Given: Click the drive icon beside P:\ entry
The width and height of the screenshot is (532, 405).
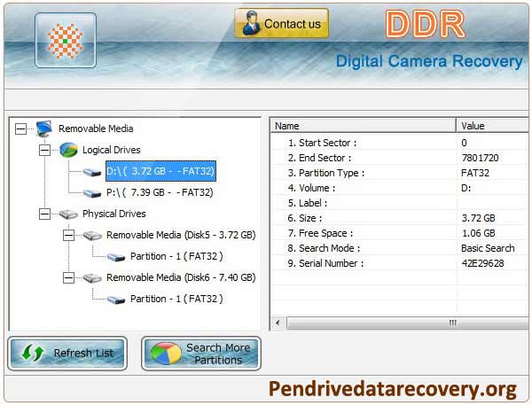Looking at the screenshot, I should [x=92, y=192].
